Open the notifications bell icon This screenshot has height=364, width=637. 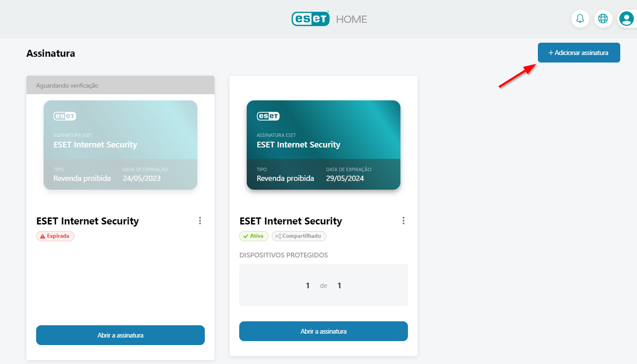click(x=580, y=18)
